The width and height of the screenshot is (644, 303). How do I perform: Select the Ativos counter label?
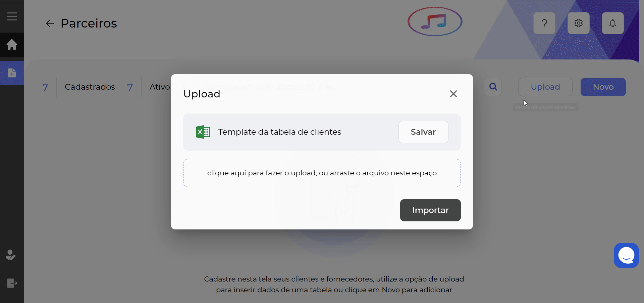point(160,87)
